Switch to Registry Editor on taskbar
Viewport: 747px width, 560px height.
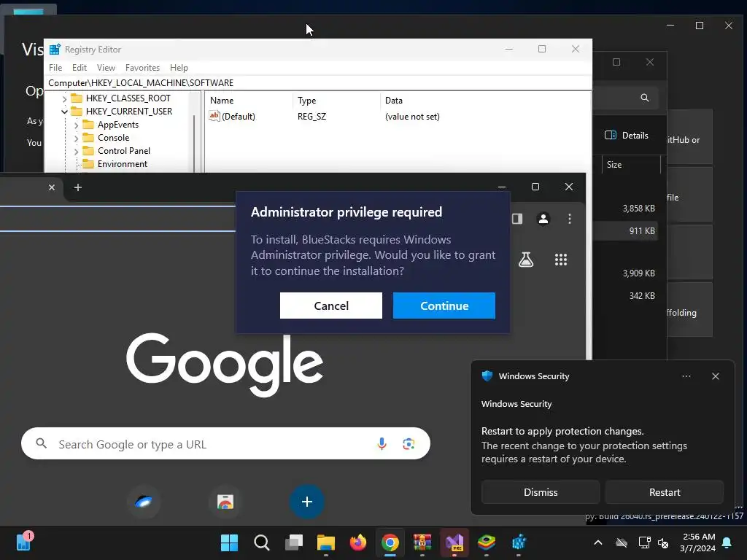[x=519, y=542]
